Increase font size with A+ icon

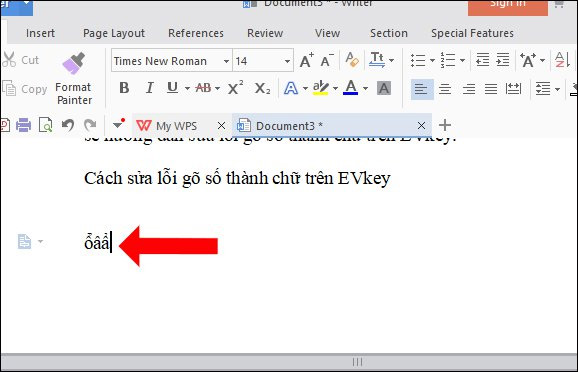pyautogui.click(x=306, y=60)
